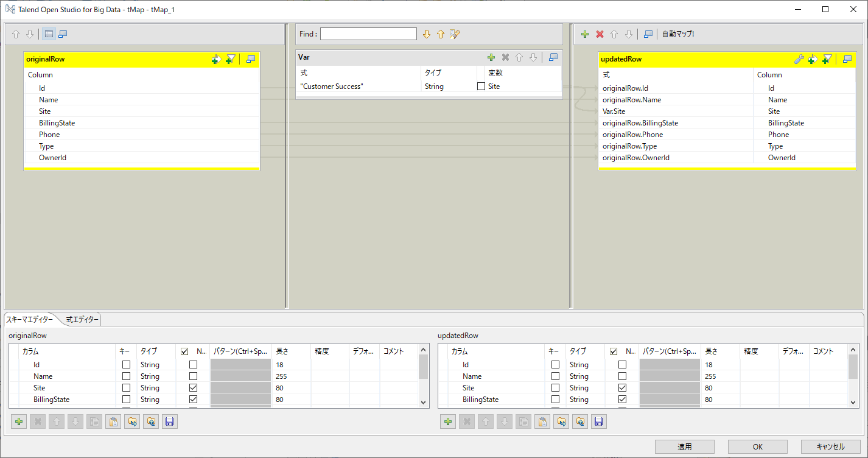Paste a column using the paste icon under originalRow
Image resolution: width=868 pixels, height=458 pixels.
pos(113,421)
